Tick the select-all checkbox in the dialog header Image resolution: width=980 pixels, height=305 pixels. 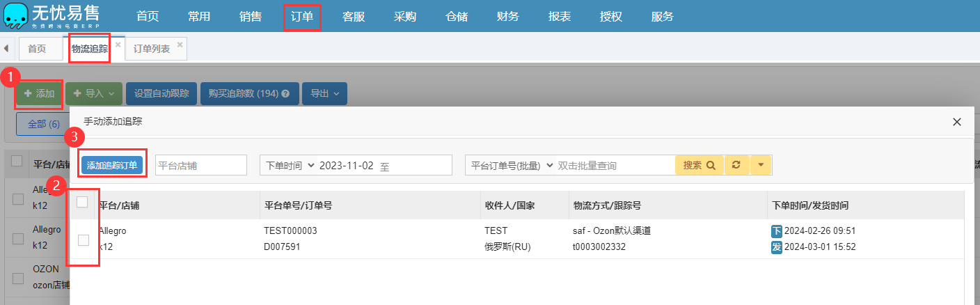[82, 202]
